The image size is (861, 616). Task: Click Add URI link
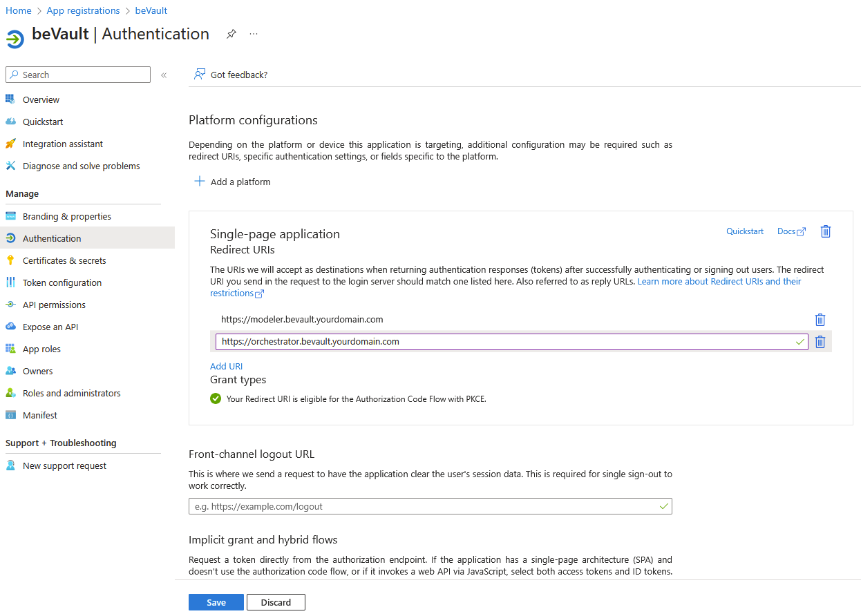click(226, 366)
